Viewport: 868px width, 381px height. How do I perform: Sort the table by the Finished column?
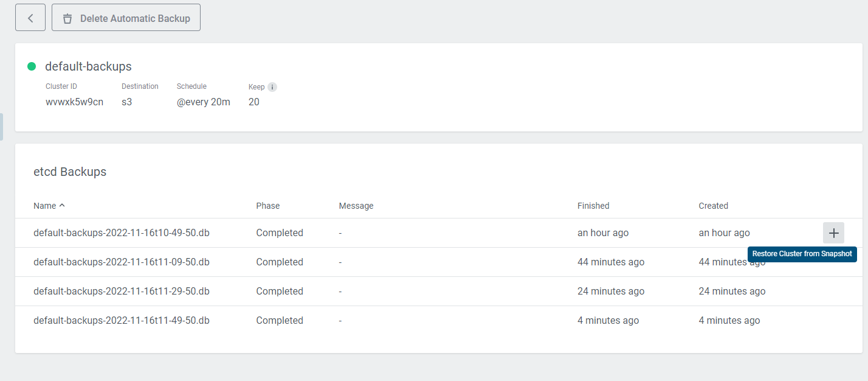pos(593,205)
